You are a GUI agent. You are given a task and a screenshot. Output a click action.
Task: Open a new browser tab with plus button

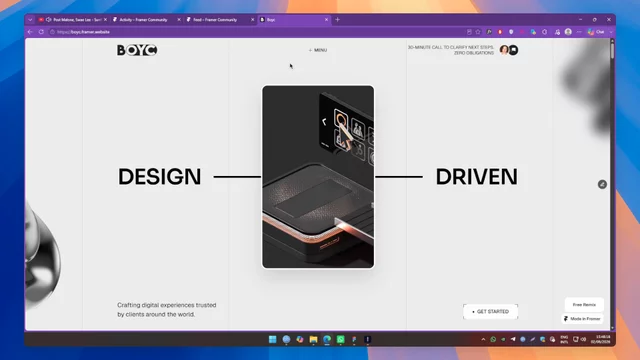pos(338,20)
